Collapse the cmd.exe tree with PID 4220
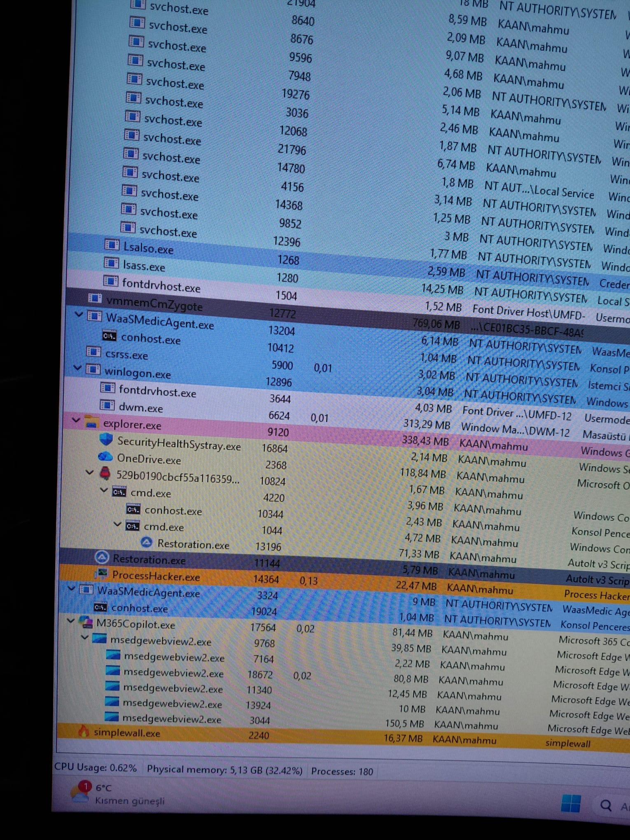Image resolution: width=630 pixels, height=840 pixels. (x=104, y=490)
